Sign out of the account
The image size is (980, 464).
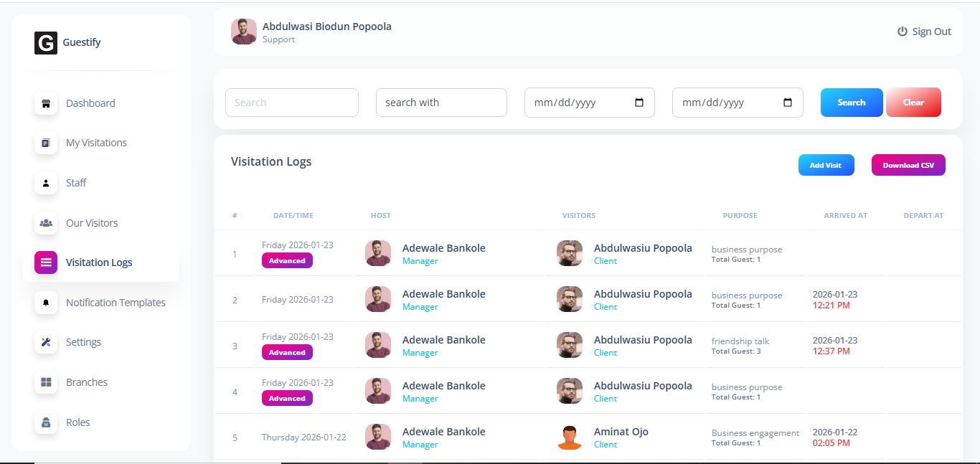(924, 32)
